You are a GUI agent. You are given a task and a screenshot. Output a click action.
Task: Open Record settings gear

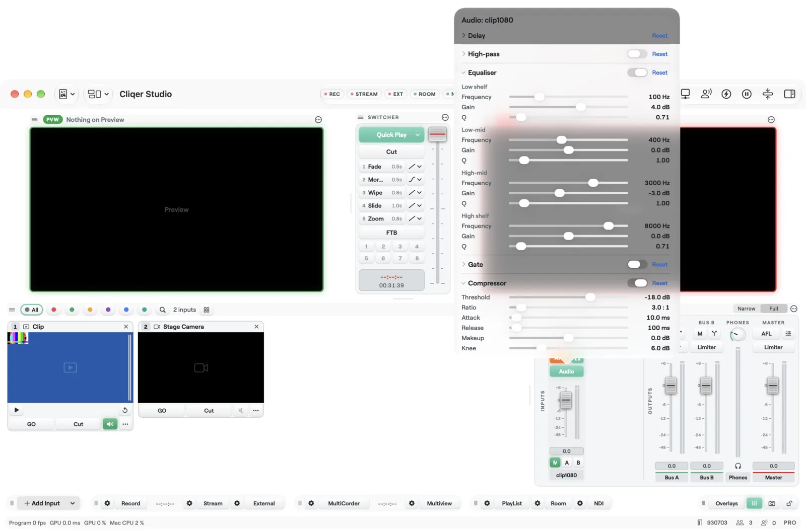coord(107,503)
